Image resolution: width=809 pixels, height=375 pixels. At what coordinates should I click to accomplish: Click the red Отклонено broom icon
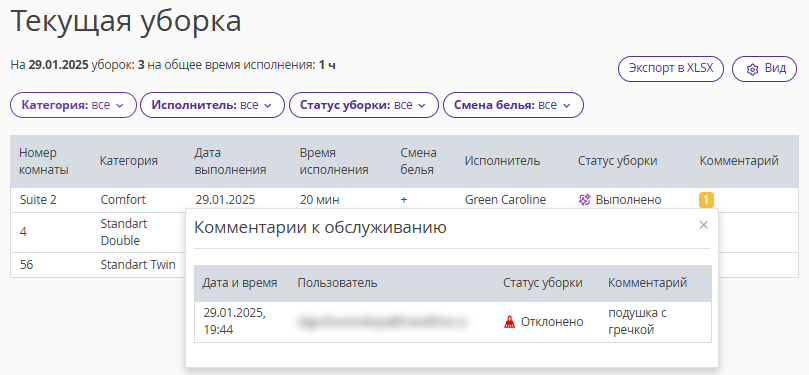tap(509, 322)
